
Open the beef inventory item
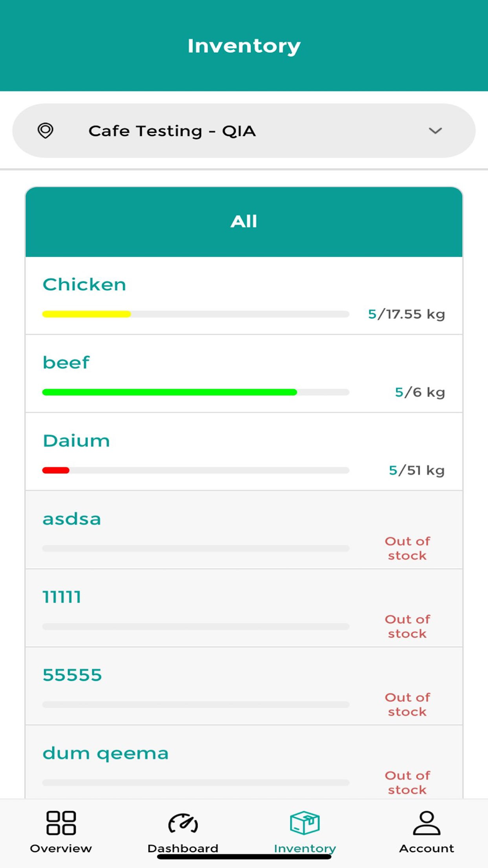(x=244, y=374)
